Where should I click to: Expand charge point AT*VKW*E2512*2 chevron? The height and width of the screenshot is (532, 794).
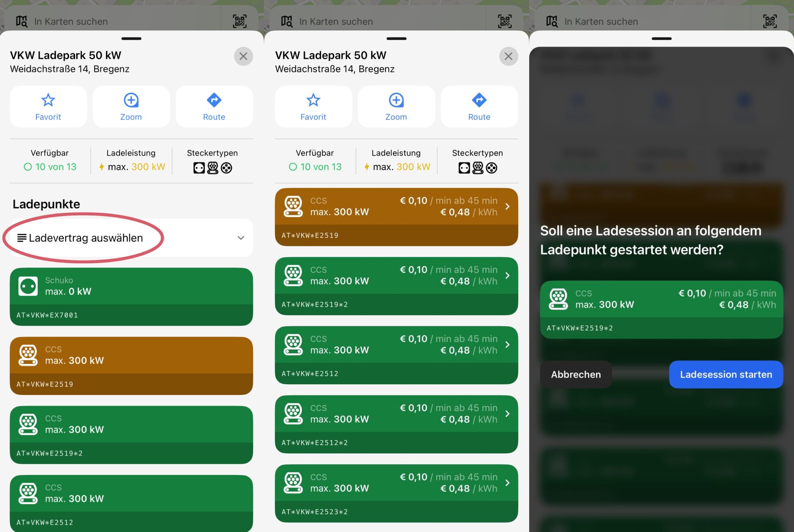pyautogui.click(x=507, y=414)
